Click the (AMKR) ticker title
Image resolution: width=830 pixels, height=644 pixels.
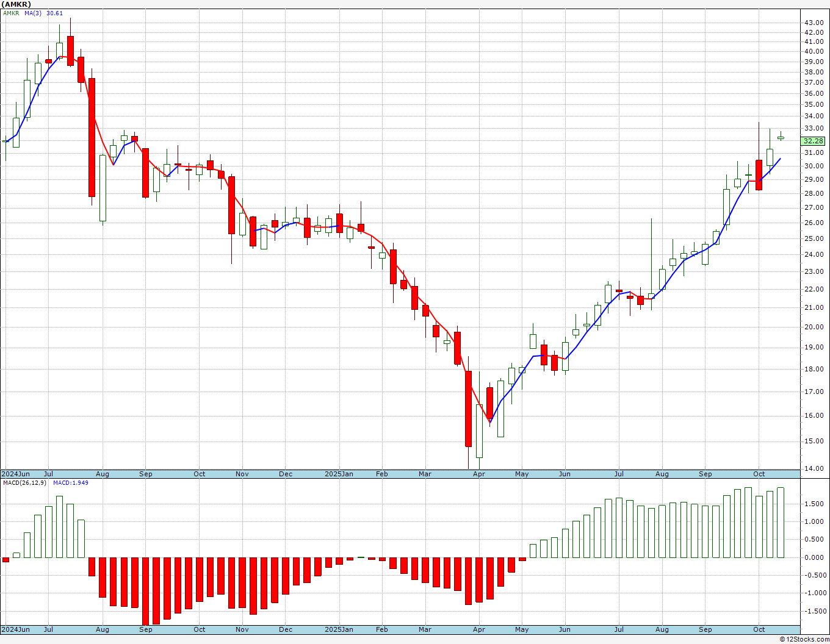[16, 4]
